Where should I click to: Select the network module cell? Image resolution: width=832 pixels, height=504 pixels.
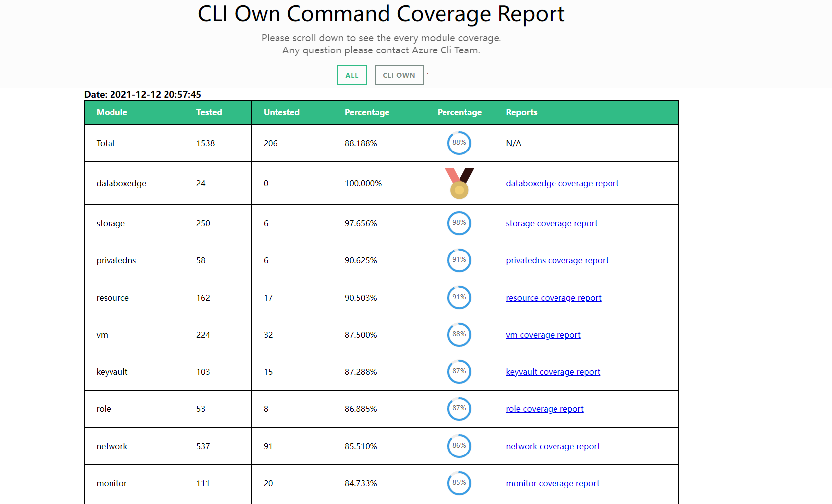(x=134, y=446)
